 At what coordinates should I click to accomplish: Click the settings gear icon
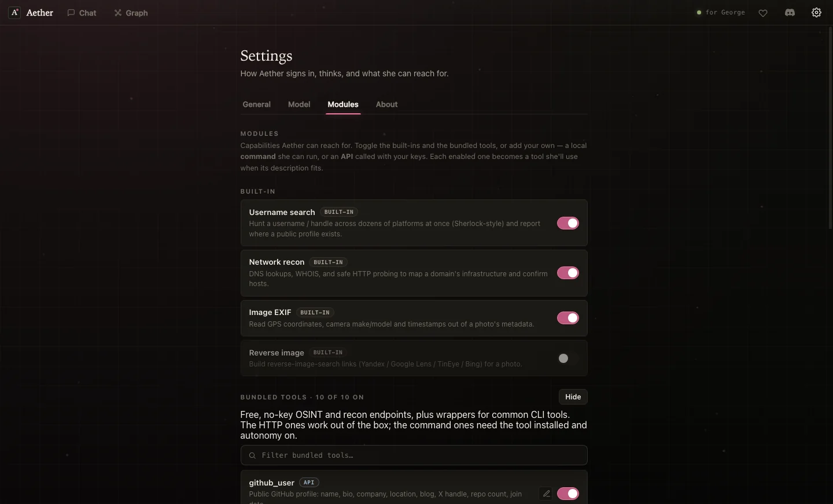[816, 13]
